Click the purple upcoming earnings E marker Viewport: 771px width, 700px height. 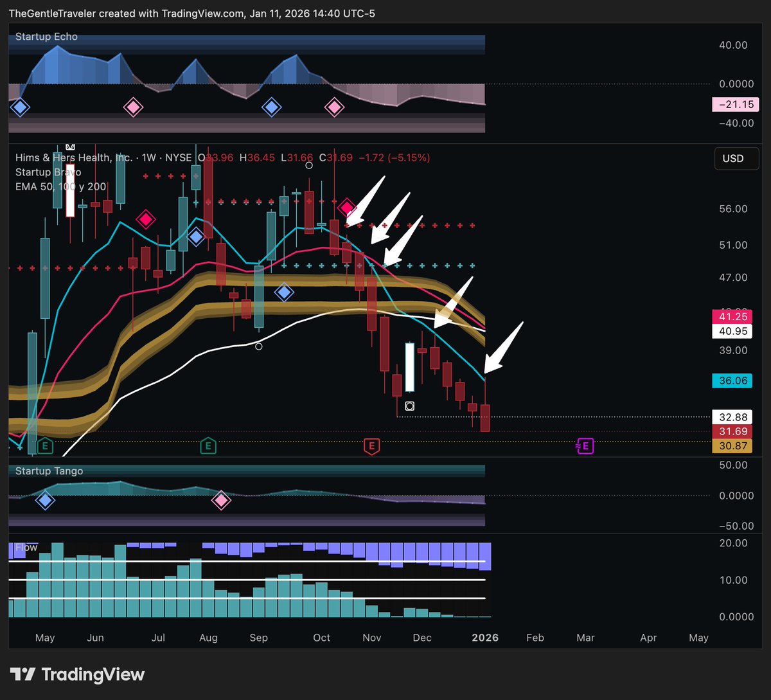pos(584,445)
